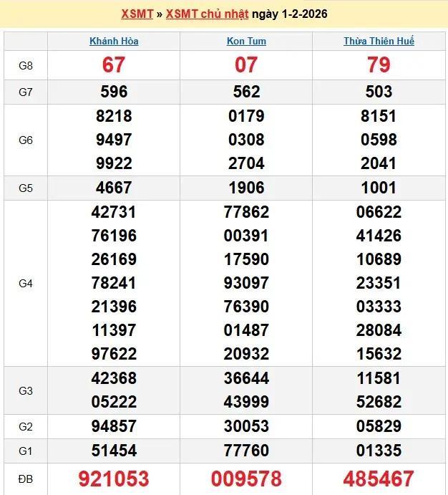
Task: Select the G2 result 30053
Action: point(246,426)
